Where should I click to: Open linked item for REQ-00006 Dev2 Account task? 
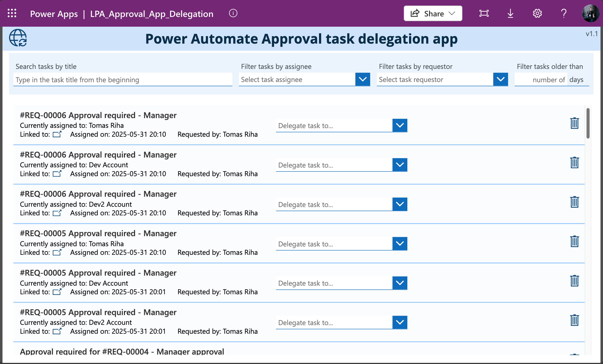pos(57,213)
